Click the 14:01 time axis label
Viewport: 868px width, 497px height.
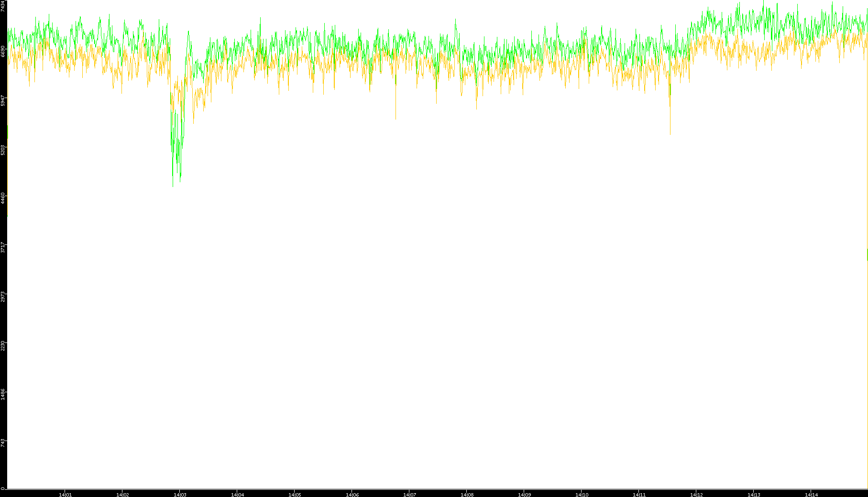tap(65, 494)
